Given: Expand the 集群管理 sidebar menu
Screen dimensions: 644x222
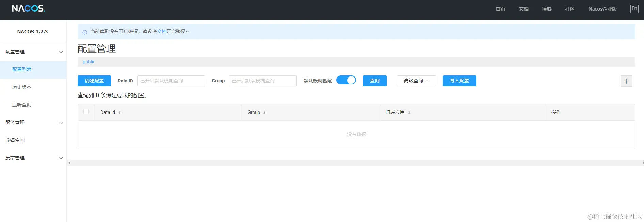Looking at the screenshot, I should pos(33,158).
